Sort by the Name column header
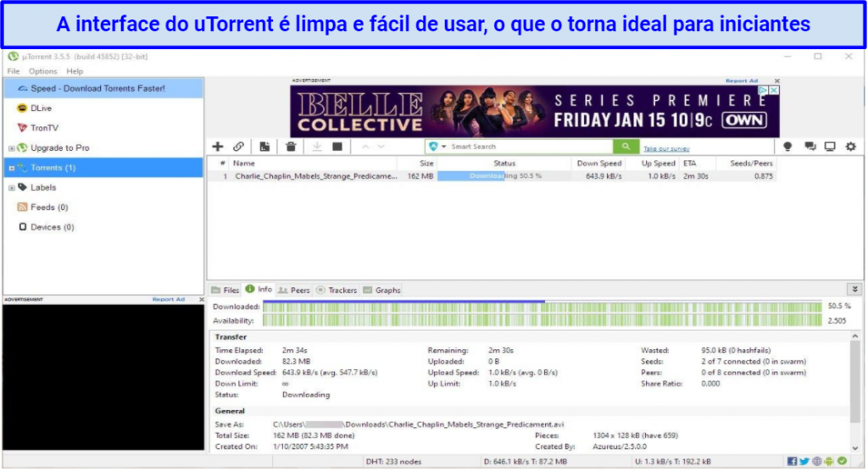Viewport: 868px width, 471px height. pyautogui.click(x=313, y=163)
